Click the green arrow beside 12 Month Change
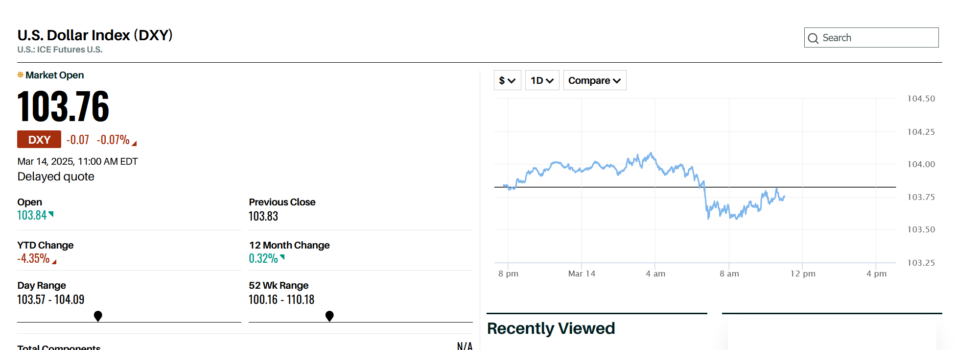980x350 pixels. click(x=282, y=257)
